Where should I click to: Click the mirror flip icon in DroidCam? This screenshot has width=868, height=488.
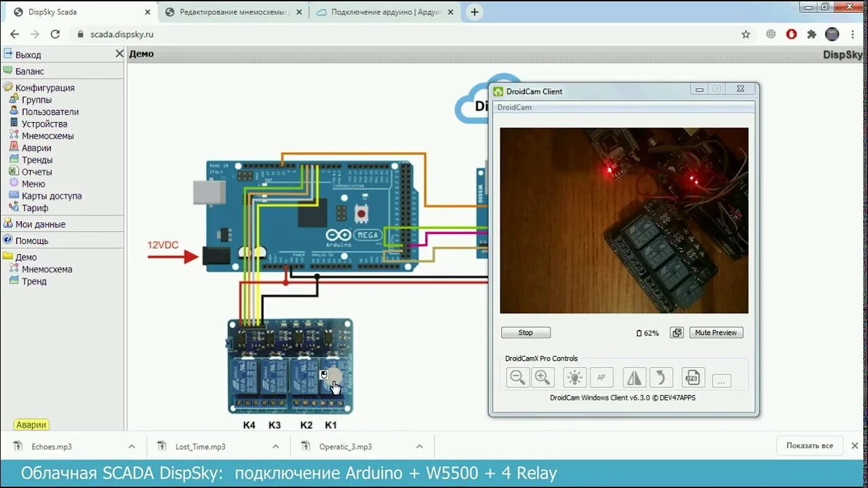click(x=635, y=378)
